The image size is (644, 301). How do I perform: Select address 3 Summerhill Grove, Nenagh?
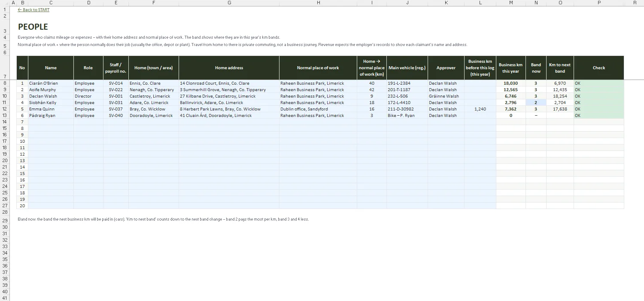[229, 89]
